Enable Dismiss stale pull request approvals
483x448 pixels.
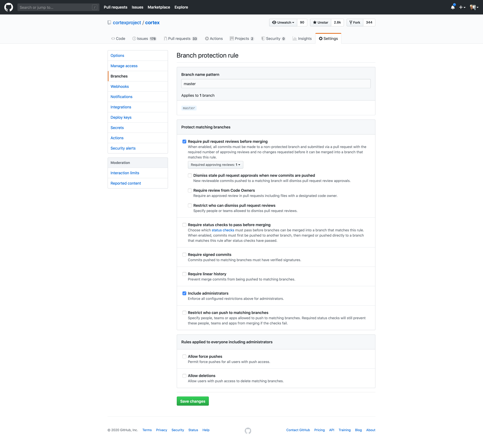190,175
